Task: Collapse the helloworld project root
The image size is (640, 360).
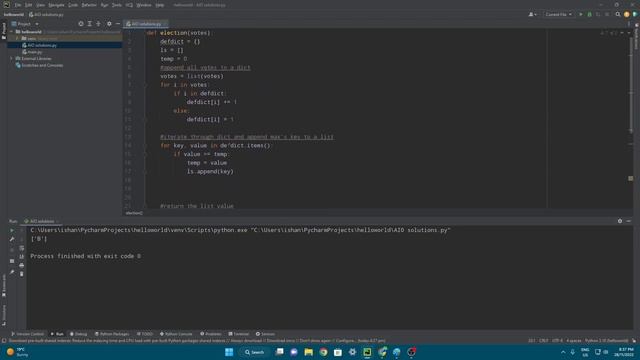Action: [12, 31]
